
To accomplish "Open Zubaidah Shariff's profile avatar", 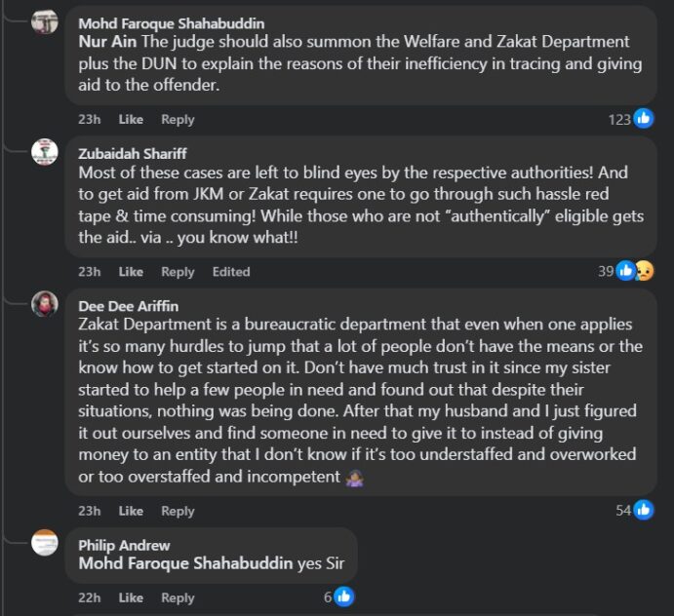I will (x=45, y=152).
